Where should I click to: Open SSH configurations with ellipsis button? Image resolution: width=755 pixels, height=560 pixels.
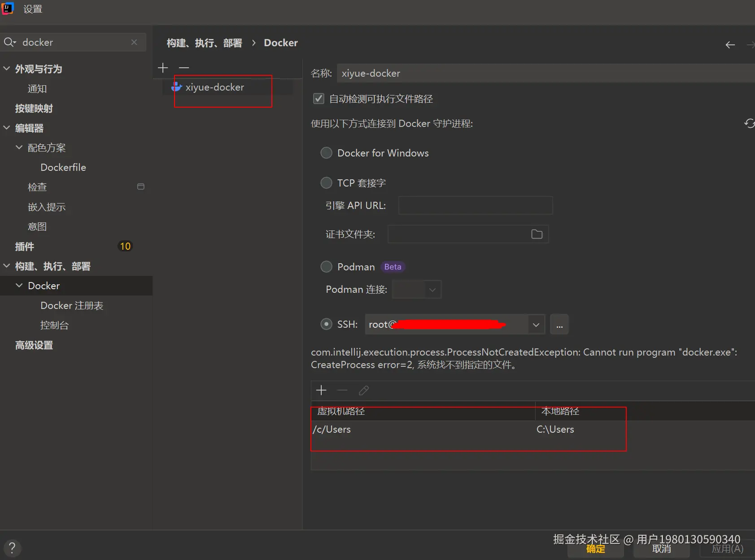tap(559, 324)
